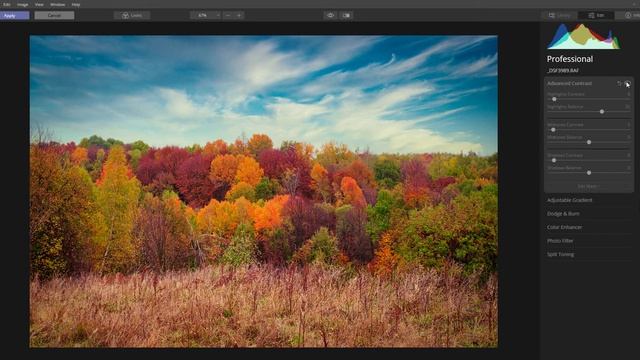Open the Looks panel button
This screenshot has height=360, width=640.
tap(132, 16)
